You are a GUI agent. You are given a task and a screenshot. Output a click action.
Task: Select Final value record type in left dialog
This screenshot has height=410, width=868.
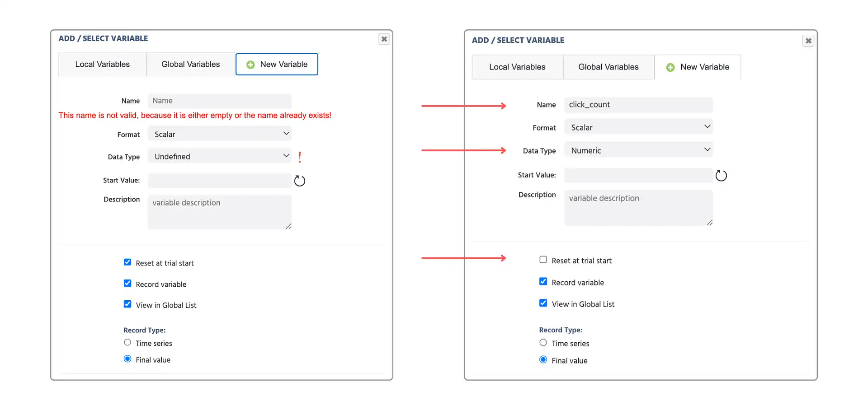[x=127, y=359]
